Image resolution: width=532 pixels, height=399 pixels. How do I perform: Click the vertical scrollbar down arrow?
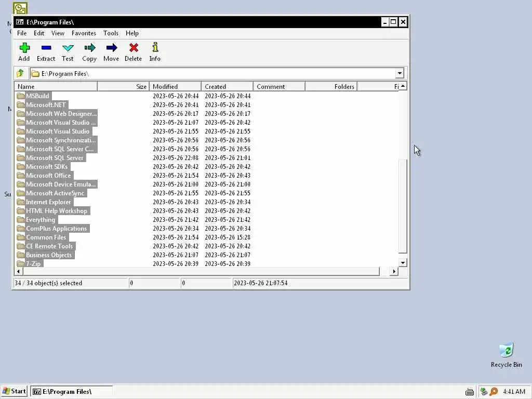(403, 262)
